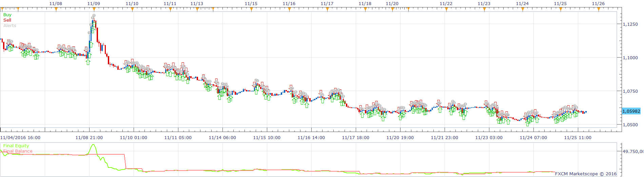The width and height of the screenshot is (644, 177).
Task: Click the current price tag 1,05982
Action: [631, 111]
